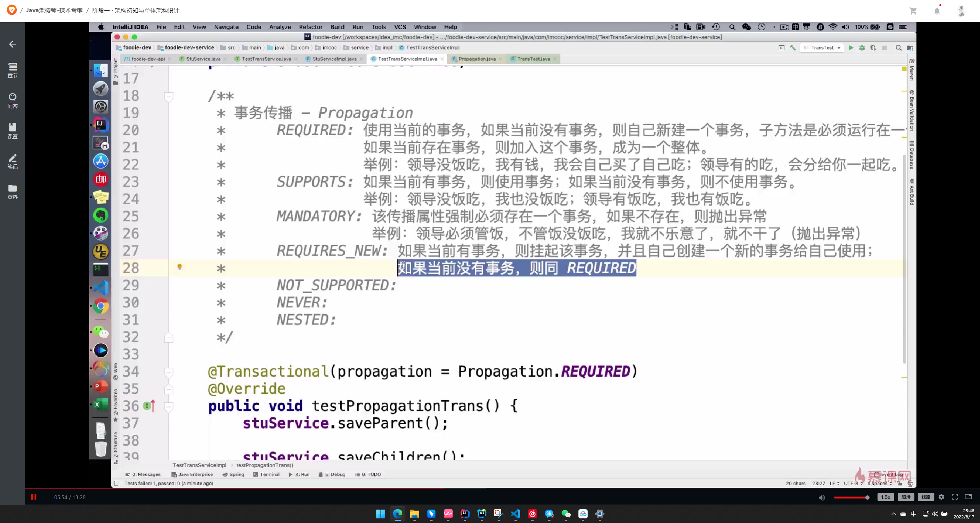The width and height of the screenshot is (980, 523).
Task: Run the TransTest configuration
Action: pos(851,48)
